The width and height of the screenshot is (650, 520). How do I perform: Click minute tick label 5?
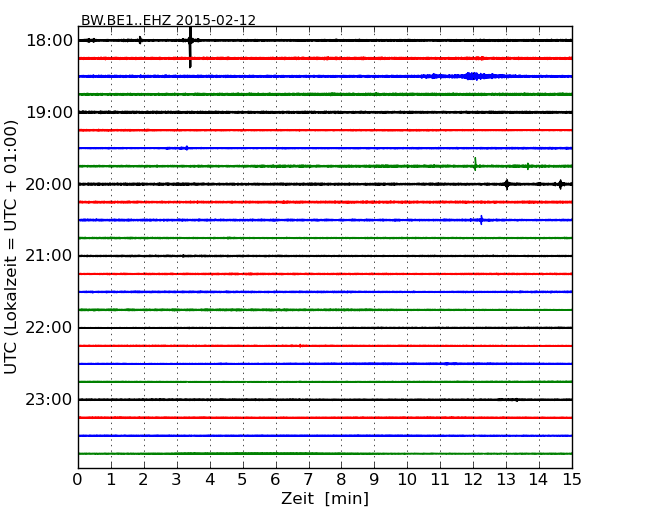click(x=243, y=480)
